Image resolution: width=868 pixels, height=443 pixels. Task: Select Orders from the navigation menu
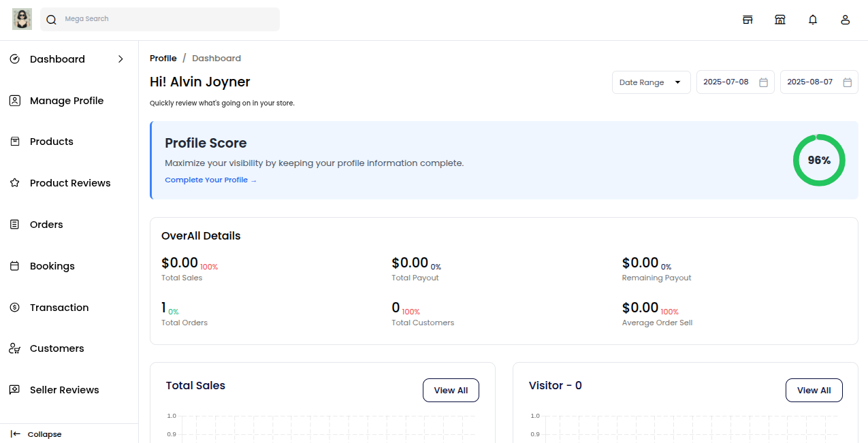pyautogui.click(x=46, y=224)
